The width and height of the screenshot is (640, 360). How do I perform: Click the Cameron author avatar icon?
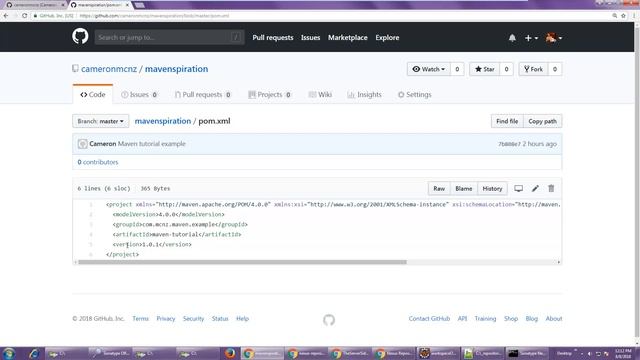coord(82,144)
